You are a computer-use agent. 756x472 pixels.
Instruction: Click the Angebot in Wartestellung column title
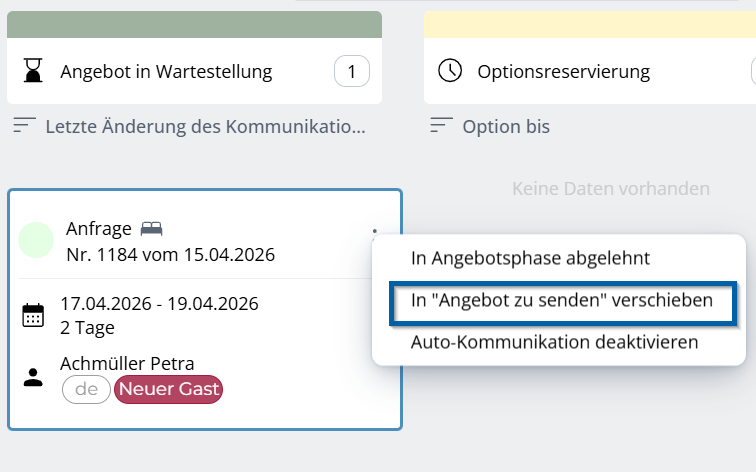pyautogui.click(x=166, y=71)
